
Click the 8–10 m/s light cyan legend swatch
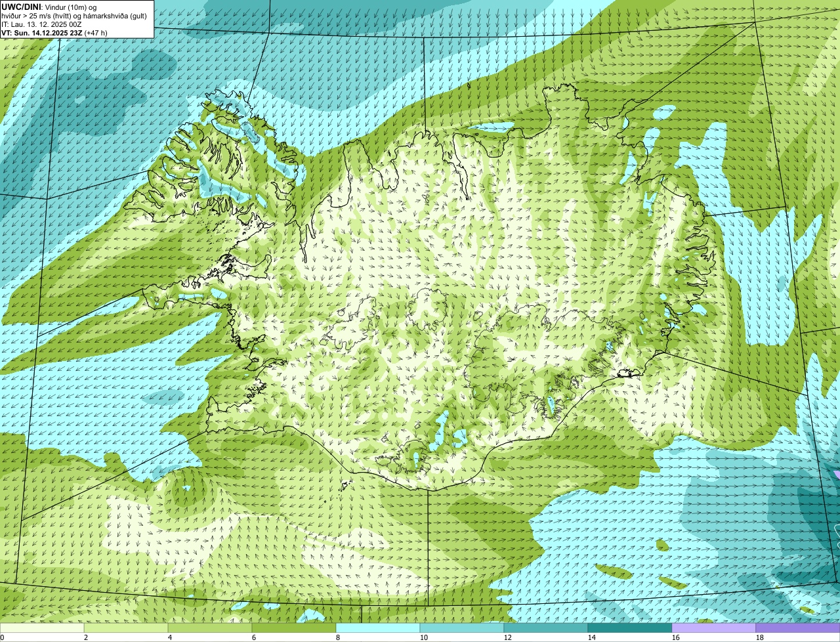(x=378, y=628)
